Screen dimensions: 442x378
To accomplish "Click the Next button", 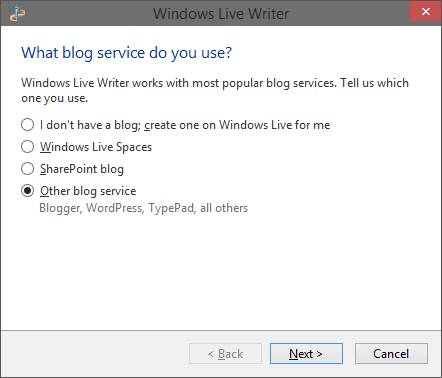I will [306, 354].
